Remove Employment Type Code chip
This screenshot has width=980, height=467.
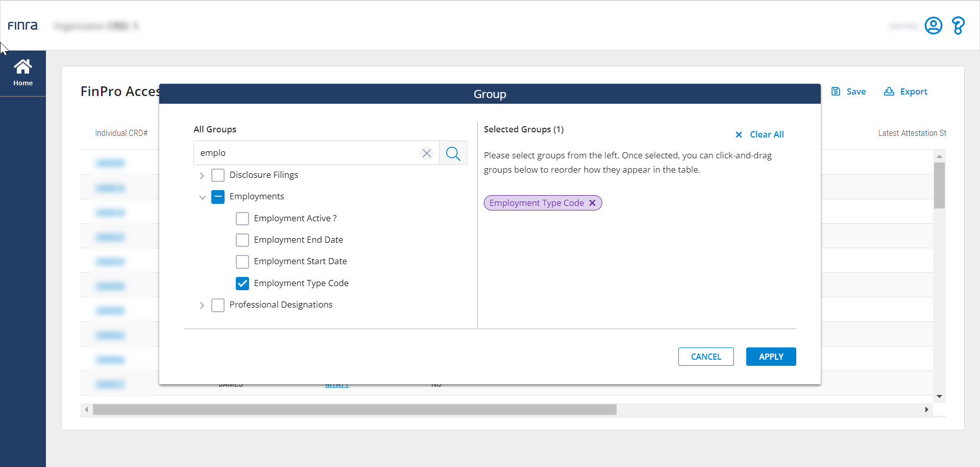[592, 203]
